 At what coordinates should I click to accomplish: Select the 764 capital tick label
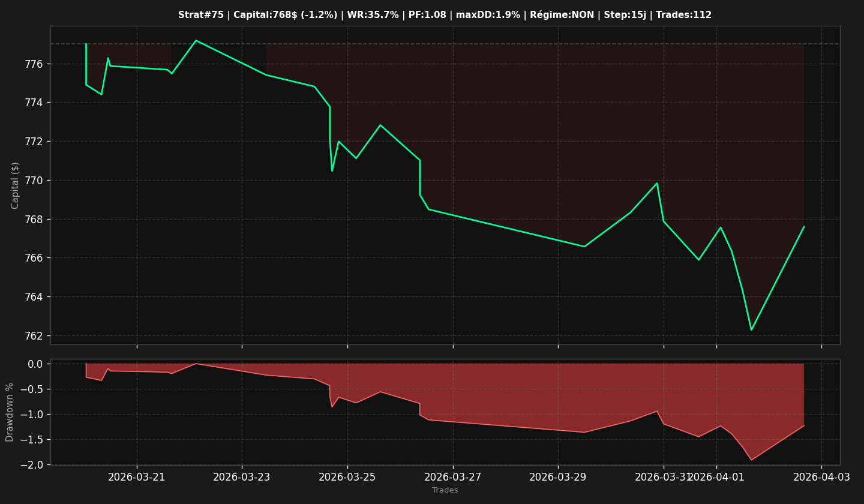[35, 297]
